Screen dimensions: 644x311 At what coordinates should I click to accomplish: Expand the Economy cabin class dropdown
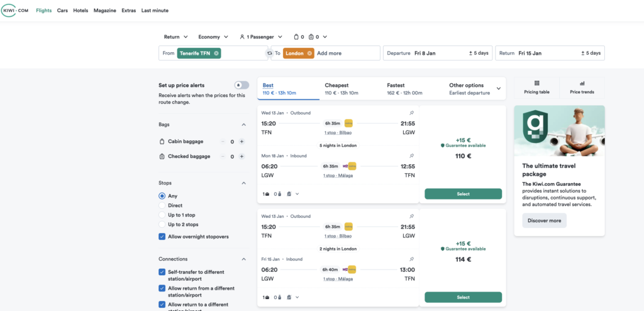(213, 37)
